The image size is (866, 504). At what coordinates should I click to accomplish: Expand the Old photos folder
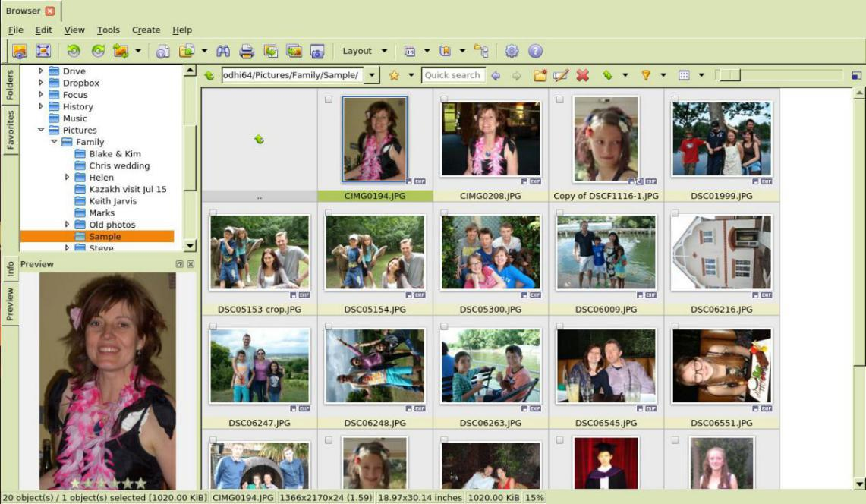coord(67,225)
